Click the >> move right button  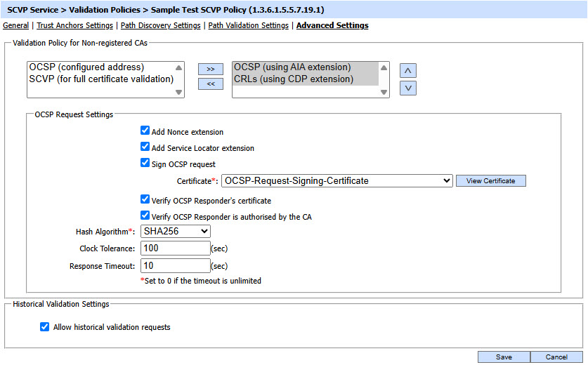click(x=210, y=69)
